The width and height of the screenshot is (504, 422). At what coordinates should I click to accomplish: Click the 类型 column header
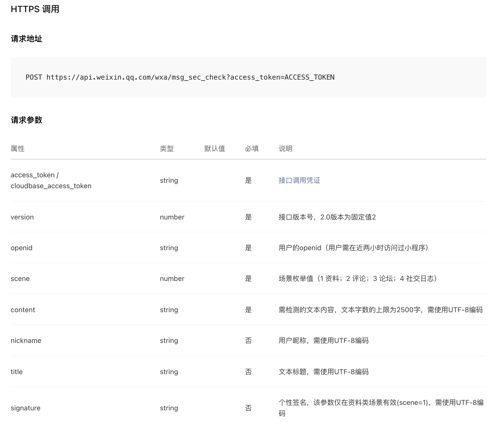pyautogui.click(x=167, y=149)
